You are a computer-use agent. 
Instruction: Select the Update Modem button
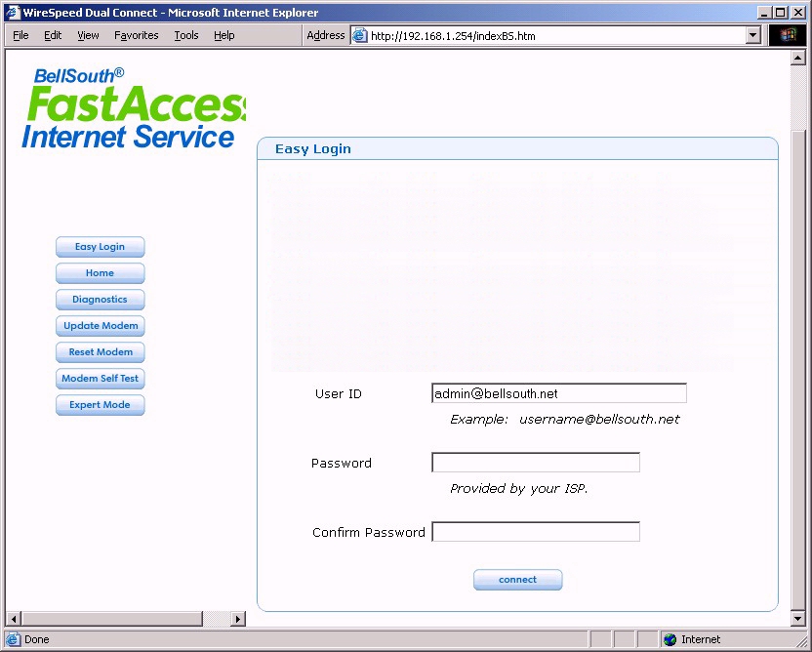(100, 326)
